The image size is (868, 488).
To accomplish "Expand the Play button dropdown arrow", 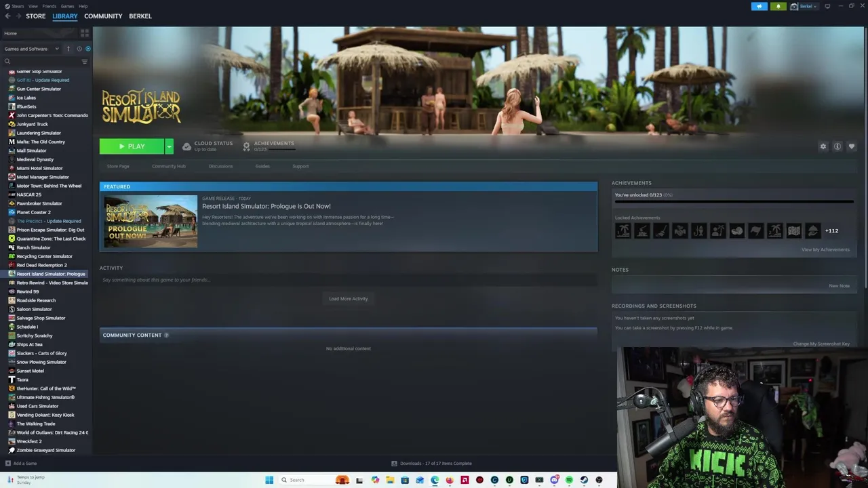I will 169,146.
